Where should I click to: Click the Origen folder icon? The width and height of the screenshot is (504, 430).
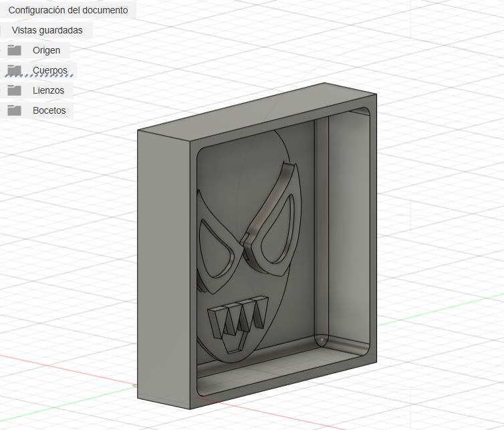15,50
